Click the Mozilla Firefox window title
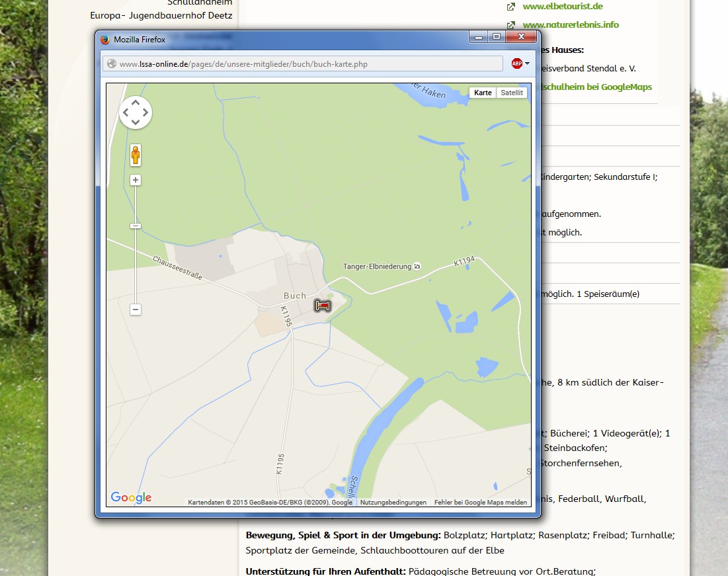 (140, 40)
